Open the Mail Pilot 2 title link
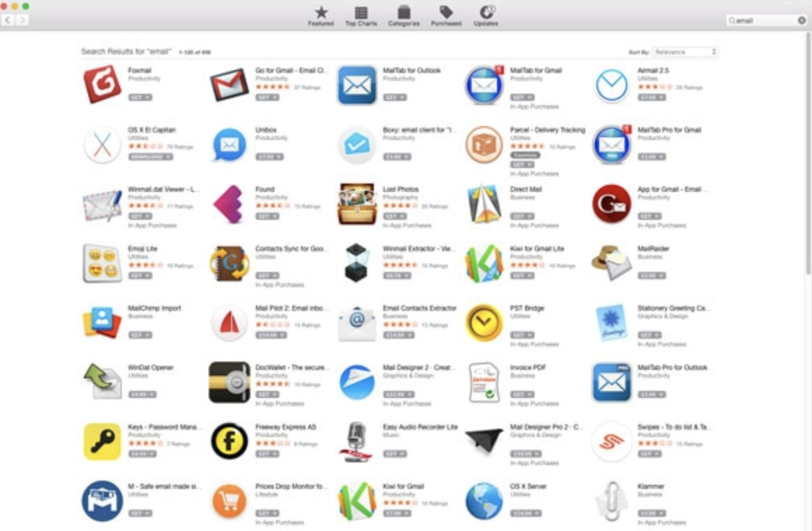Image resolution: width=812 pixels, height=531 pixels. 289,308
